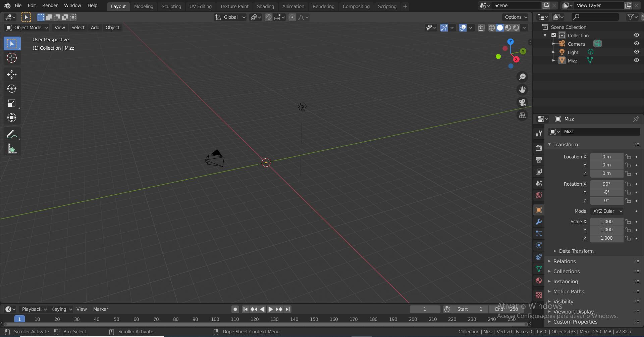The width and height of the screenshot is (644, 337).
Task: Select the Rotate tool
Action: [12, 89]
